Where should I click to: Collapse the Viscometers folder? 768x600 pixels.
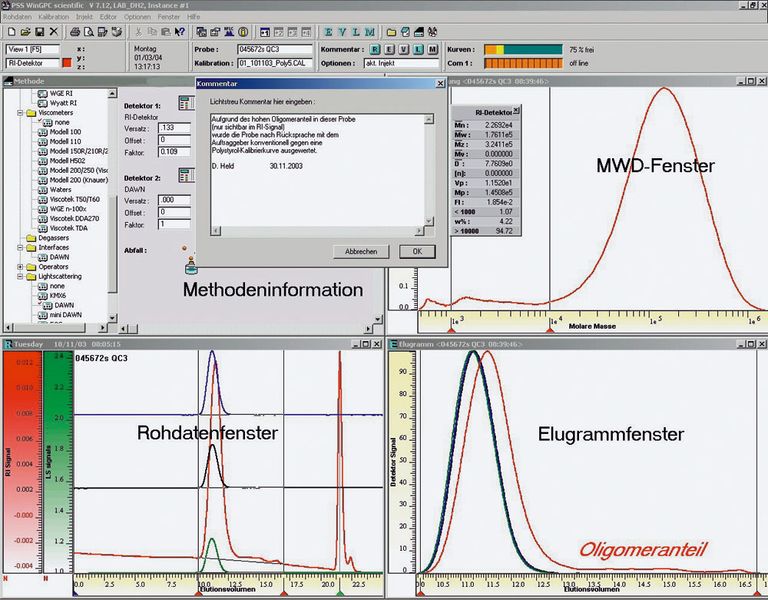coord(20,113)
